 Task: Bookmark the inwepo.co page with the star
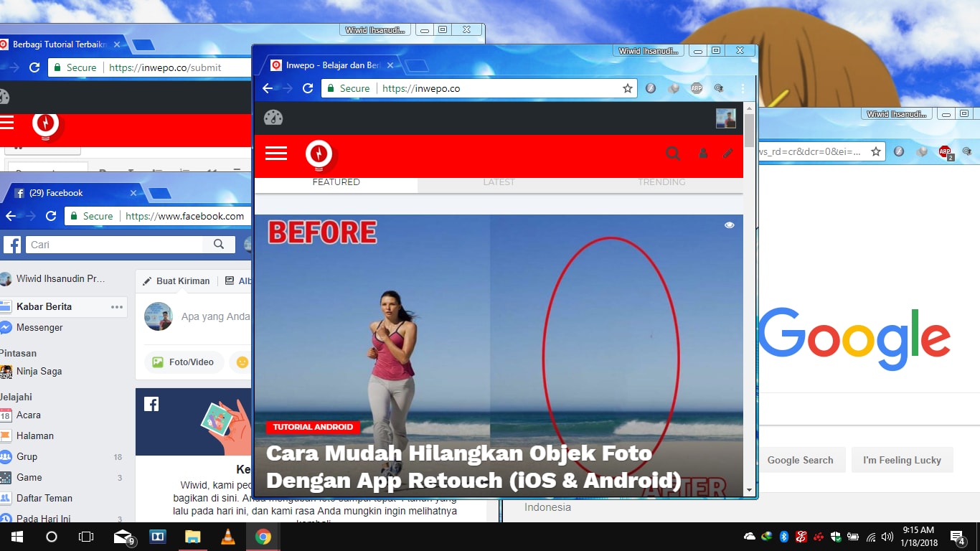tap(628, 88)
